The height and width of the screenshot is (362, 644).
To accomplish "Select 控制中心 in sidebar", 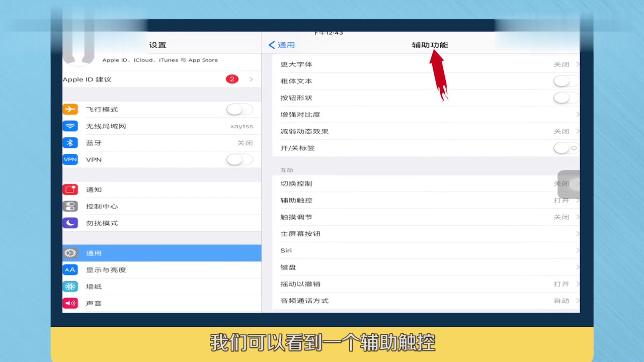I will pyautogui.click(x=162, y=206).
